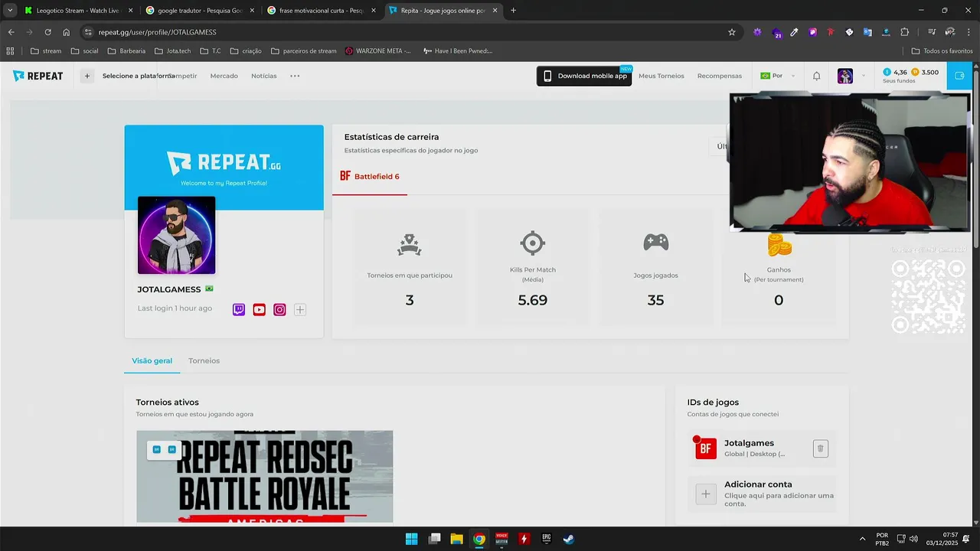The image size is (980, 551).
Task: Open Chrome profile avatar
Action: pyautogui.click(x=950, y=32)
